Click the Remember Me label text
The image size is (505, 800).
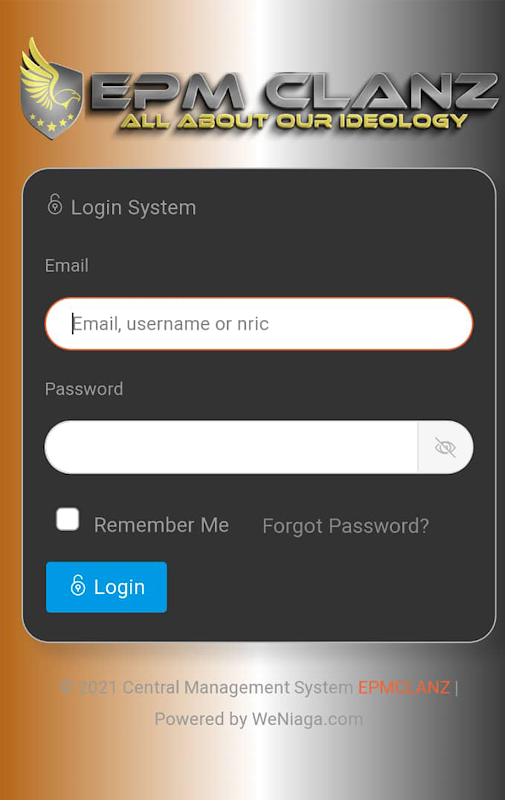[x=161, y=525]
